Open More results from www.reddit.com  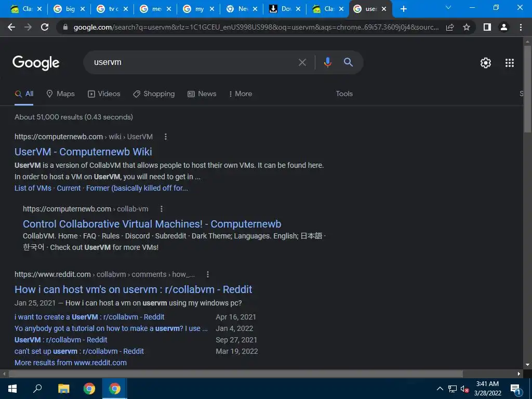point(71,363)
